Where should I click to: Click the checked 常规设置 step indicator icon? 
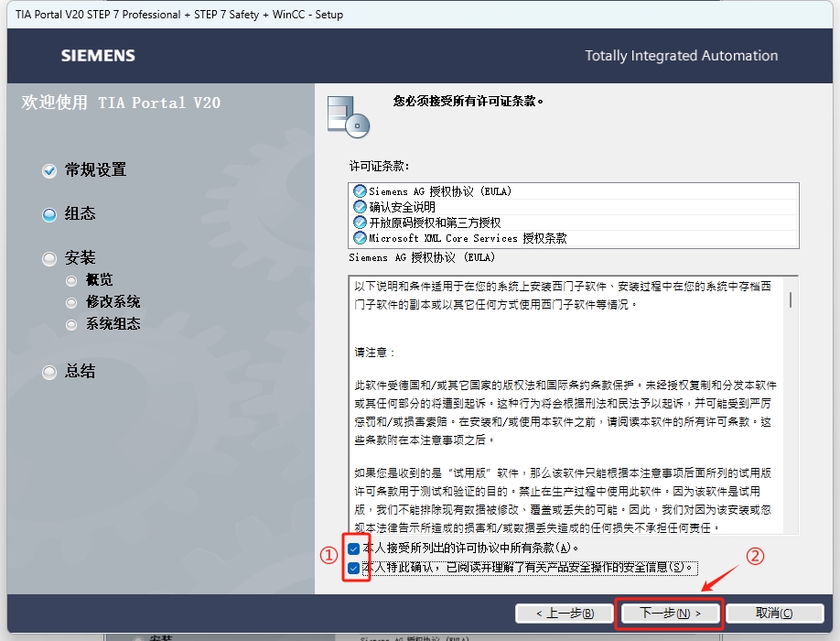click(48, 170)
